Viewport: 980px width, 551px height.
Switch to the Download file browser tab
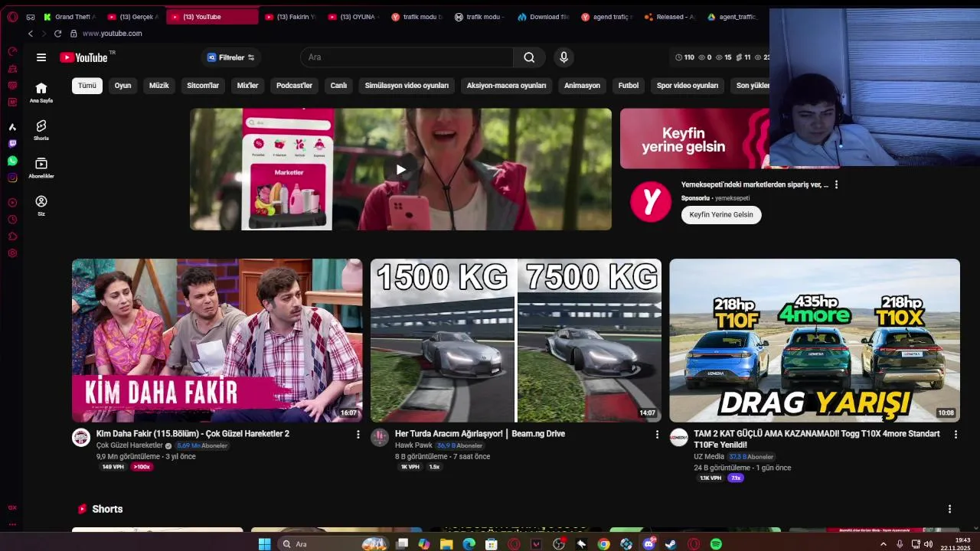point(543,17)
